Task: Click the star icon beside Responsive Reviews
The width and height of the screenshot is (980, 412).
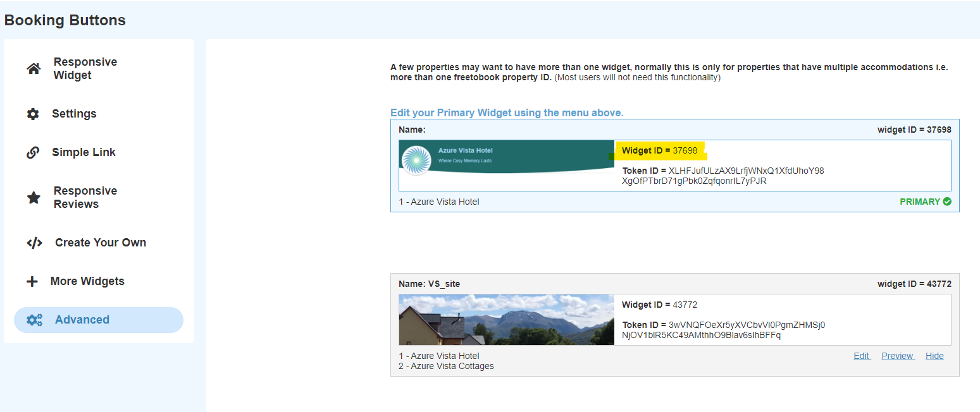Action: click(34, 198)
